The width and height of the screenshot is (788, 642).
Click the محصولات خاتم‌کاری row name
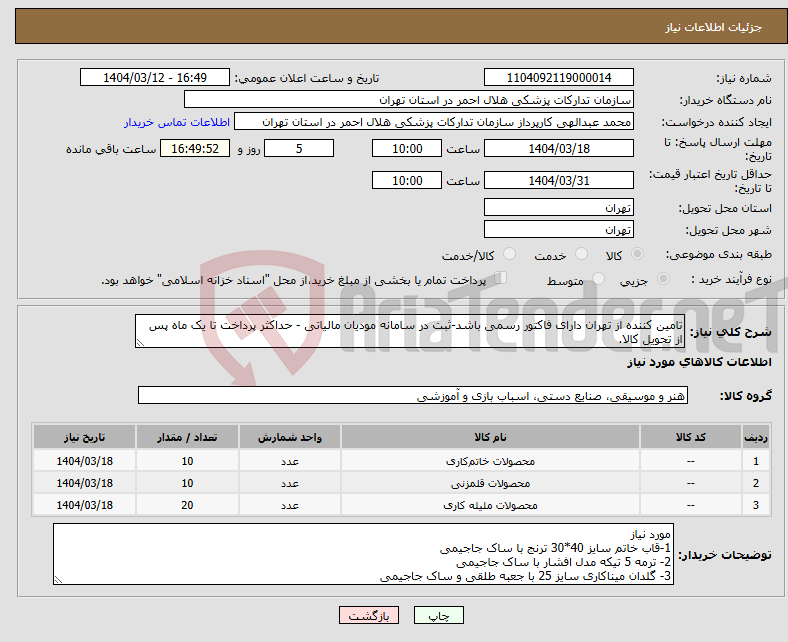pyautogui.click(x=490, y=461)
